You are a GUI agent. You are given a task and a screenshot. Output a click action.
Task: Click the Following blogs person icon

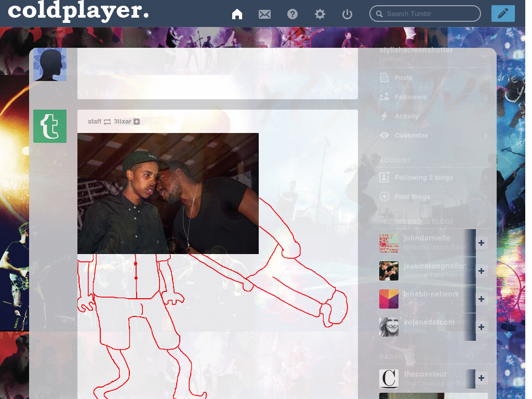coord(384,177)
